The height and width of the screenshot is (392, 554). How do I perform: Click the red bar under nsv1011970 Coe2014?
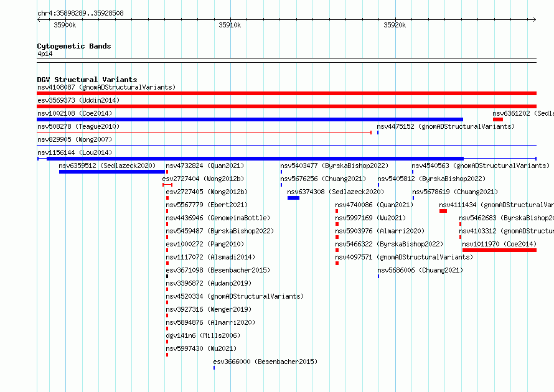(x=500, y=250)
